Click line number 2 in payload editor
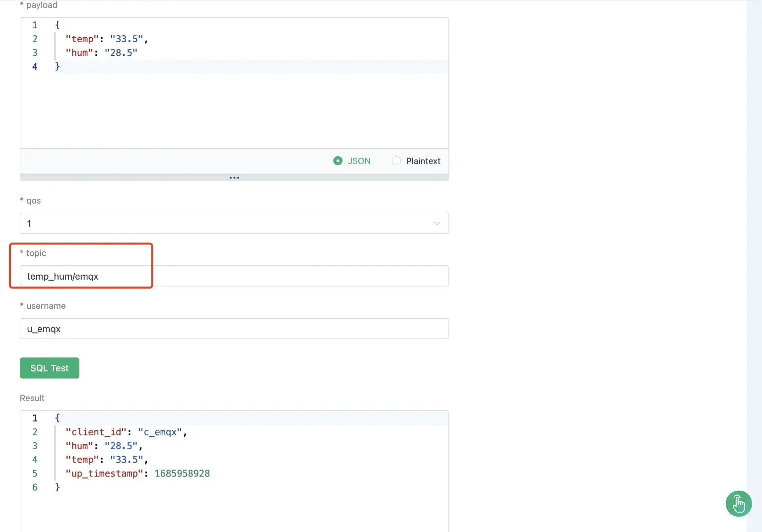Screen dimensions: 762x532 [x=35, y=39]
